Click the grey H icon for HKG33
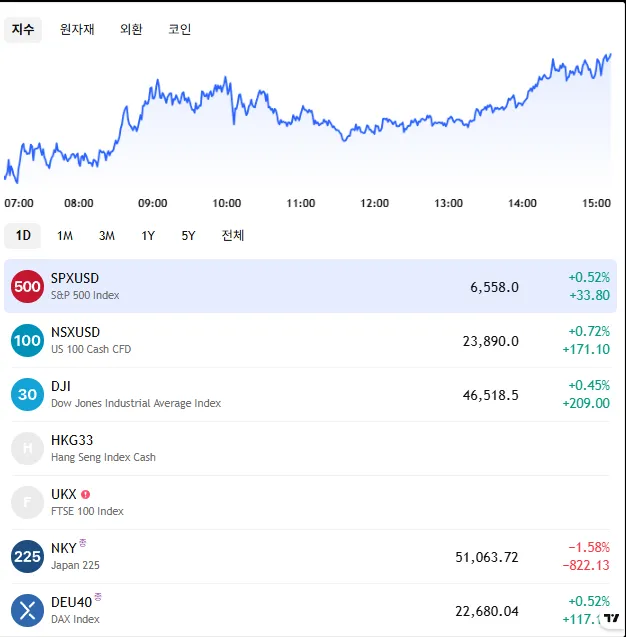 27,448
